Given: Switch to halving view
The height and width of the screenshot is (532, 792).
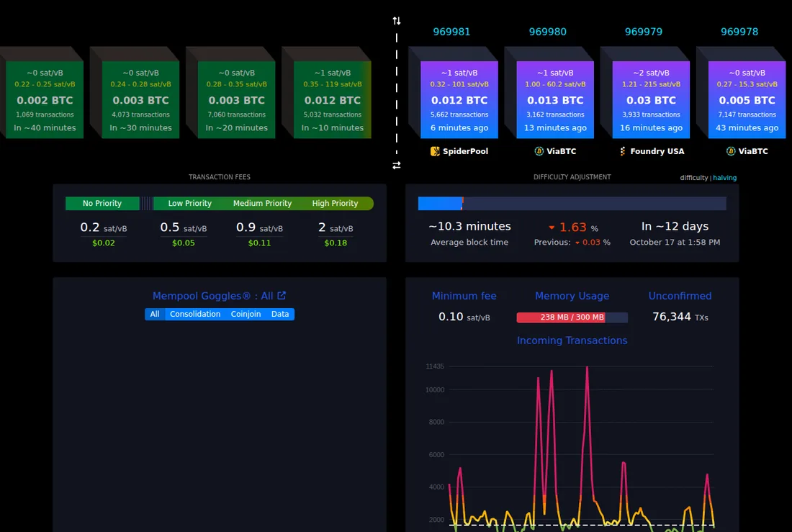Looking at the screenshot, I should [725, 178].
